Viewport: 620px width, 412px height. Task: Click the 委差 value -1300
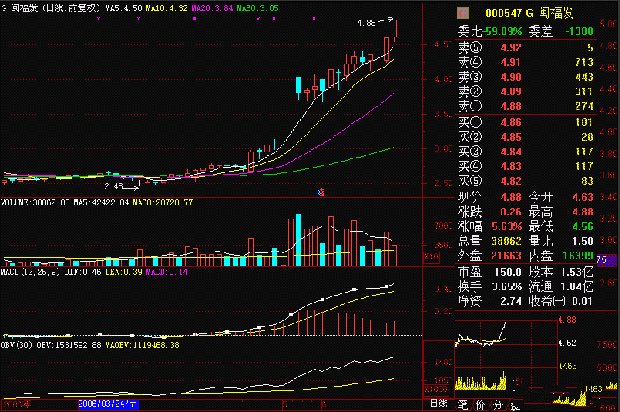579,31
